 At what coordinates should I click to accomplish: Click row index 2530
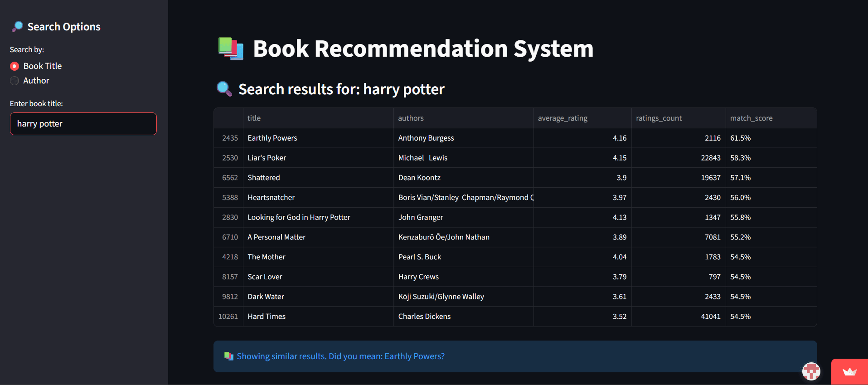[228, 158]
